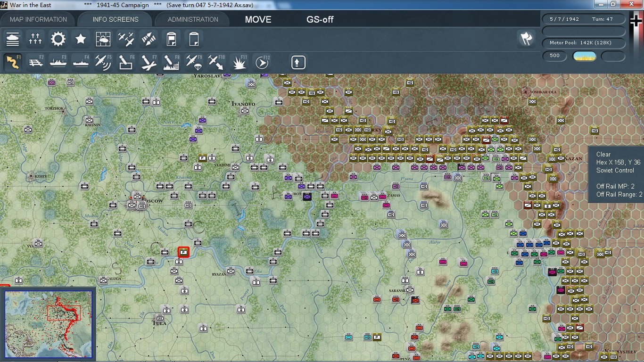The image size is (644, 362).
Task: Click the crossed flags icon
Action: pyautogui.click(x=526, y=39)
